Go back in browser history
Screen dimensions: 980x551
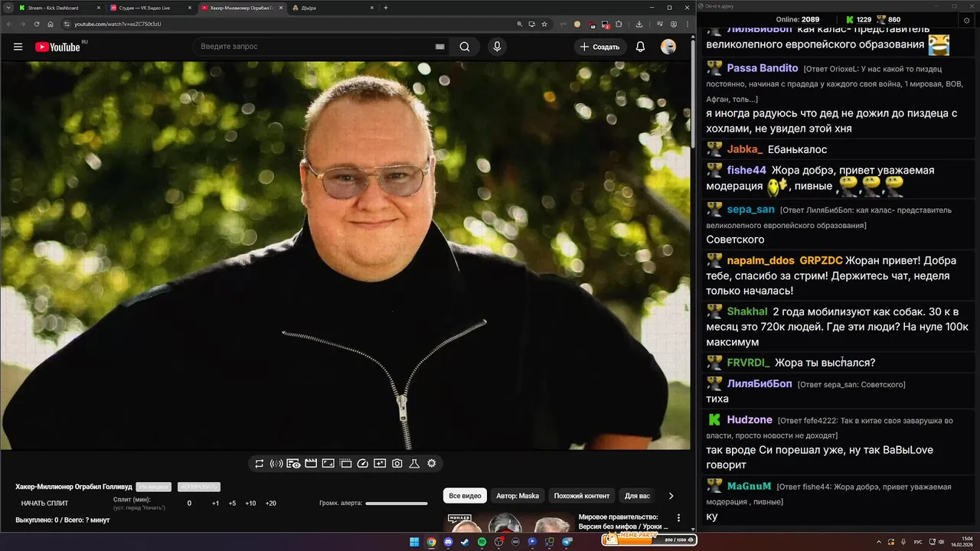[9, 24]
